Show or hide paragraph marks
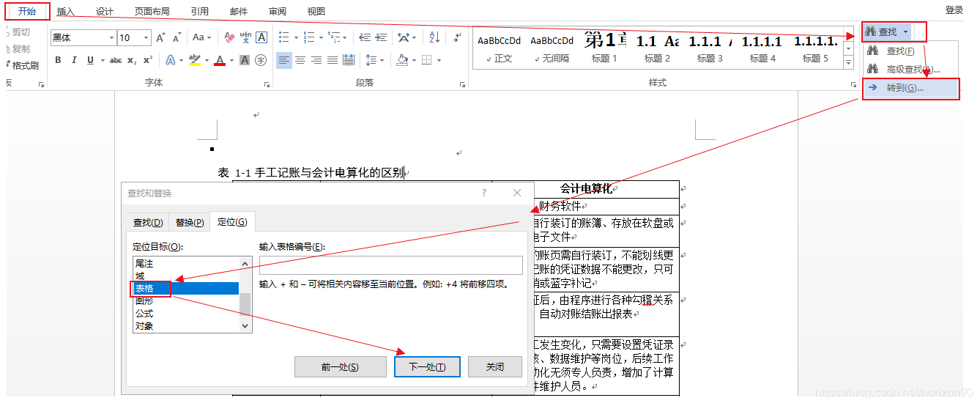The height and width of the screenshot is (406, 980). 457,37
